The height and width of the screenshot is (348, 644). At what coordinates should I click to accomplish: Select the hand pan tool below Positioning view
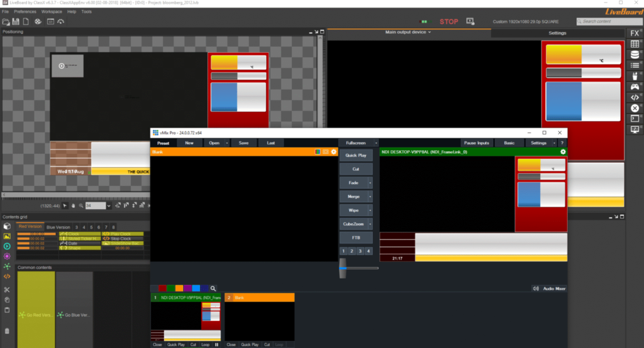(x=74, y=205)
